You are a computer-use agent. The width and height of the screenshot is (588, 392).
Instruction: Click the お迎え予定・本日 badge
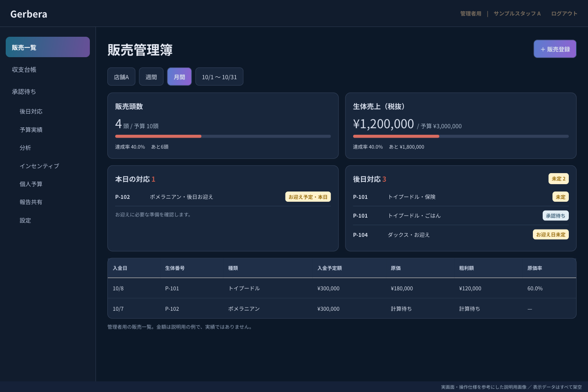(x=308, y=197)
